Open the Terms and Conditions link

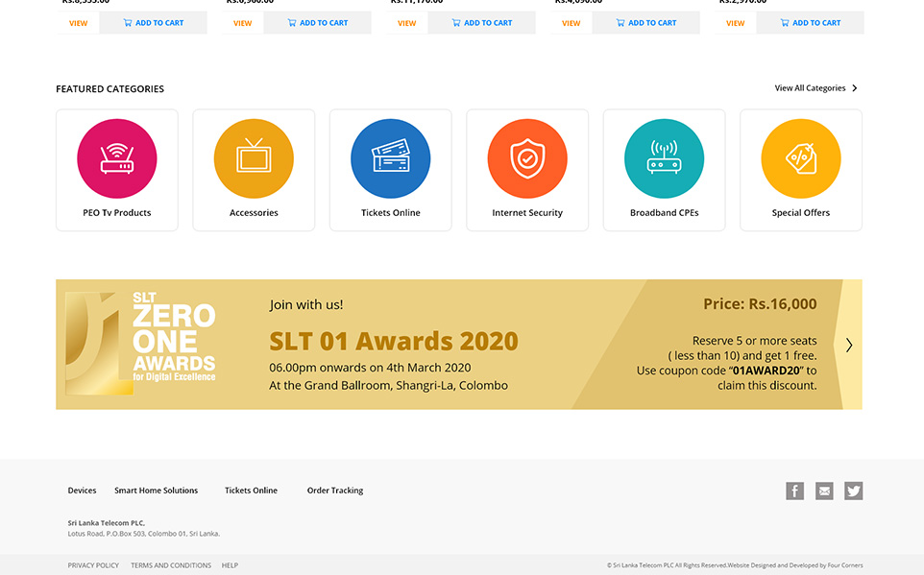click(x=171, y=565)
